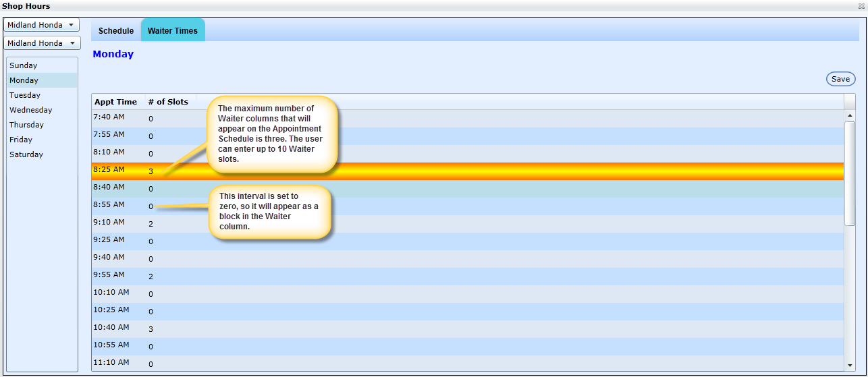Expand the second Midland Honda dropdown

pyautogui.click(x=41, y=43)
